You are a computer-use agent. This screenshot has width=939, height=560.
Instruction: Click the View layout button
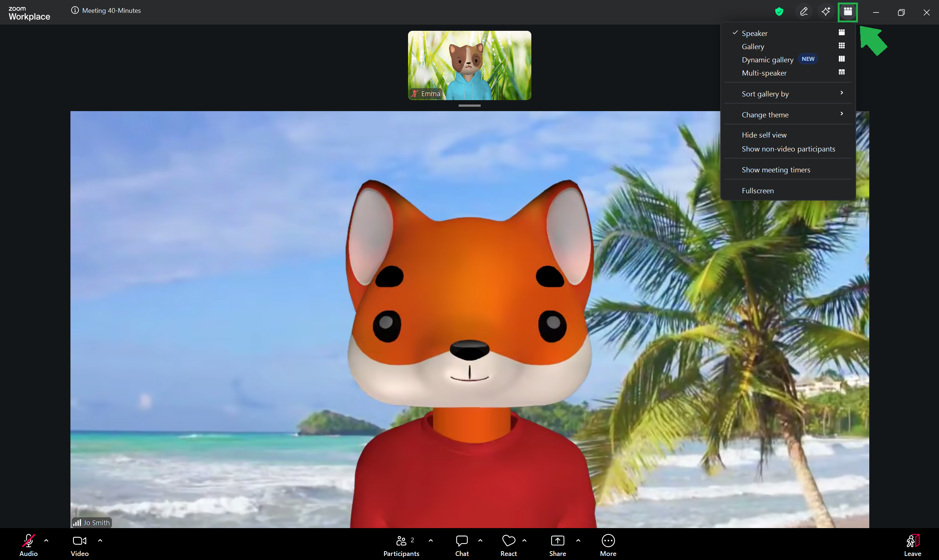pyautogui.click(x=848, y=12)
